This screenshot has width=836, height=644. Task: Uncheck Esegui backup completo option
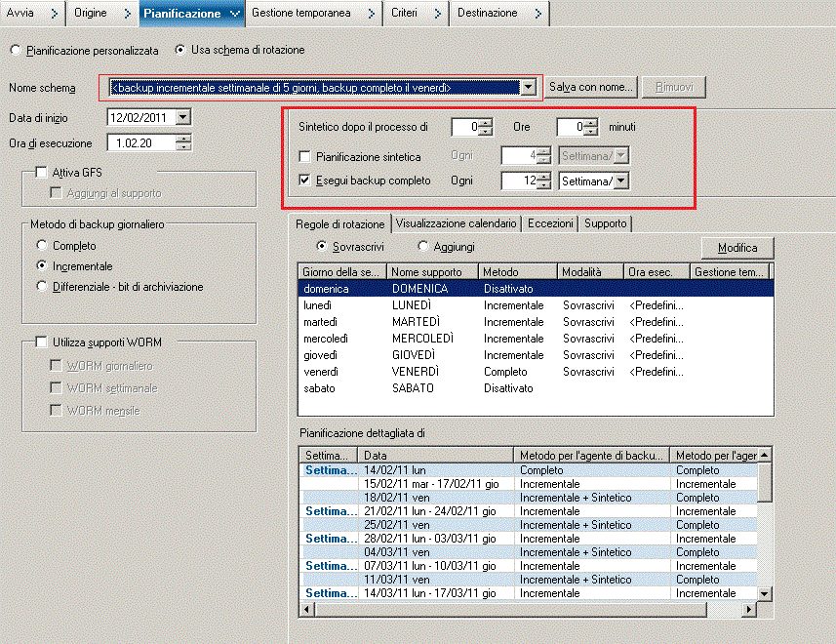(x=305, y=181)
